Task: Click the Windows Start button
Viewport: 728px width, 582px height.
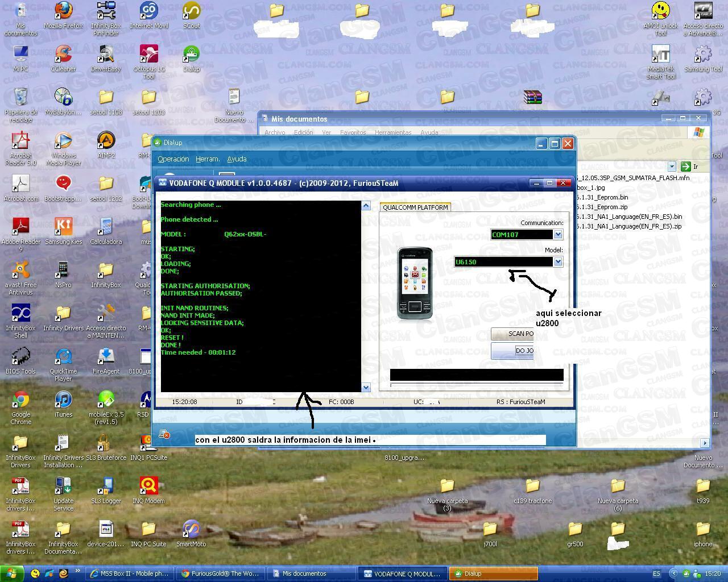Action: coord(13,573)
